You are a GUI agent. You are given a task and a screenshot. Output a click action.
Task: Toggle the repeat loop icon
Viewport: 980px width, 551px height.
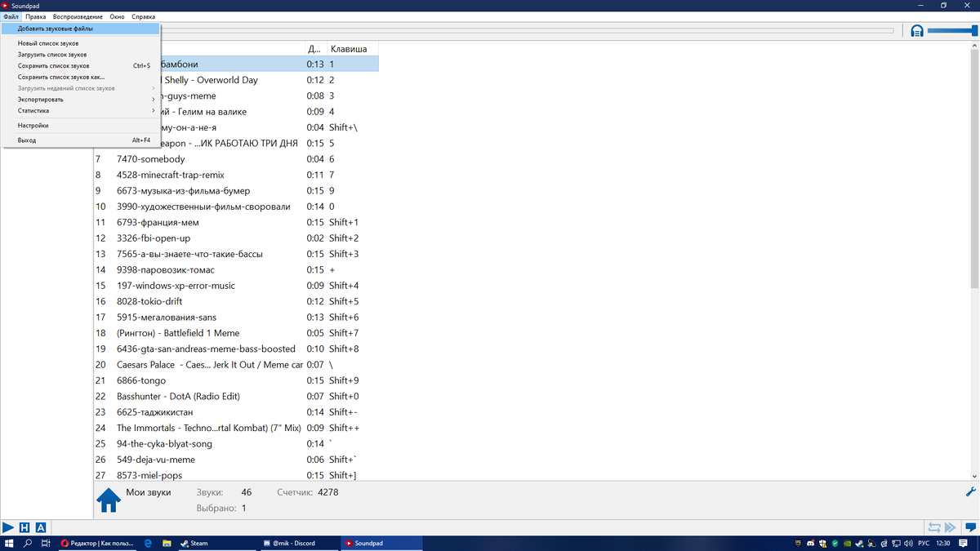(x=935, y=527)
